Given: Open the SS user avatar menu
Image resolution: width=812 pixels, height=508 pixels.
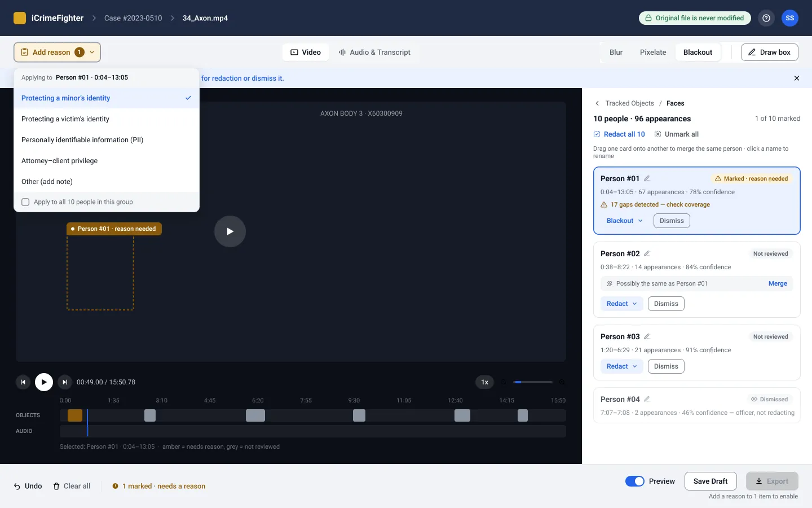Looking at the screenshot, I should pos(790,18).
